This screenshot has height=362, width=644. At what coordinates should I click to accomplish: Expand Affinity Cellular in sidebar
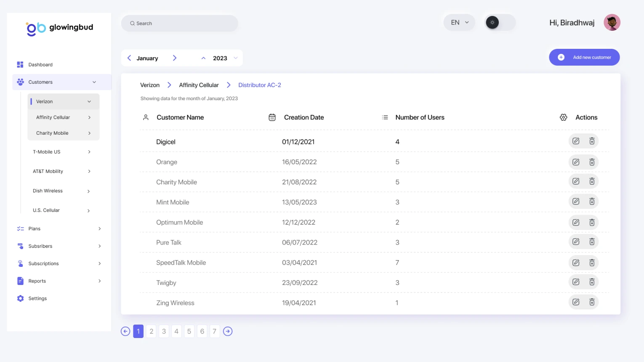click(89, 117)
